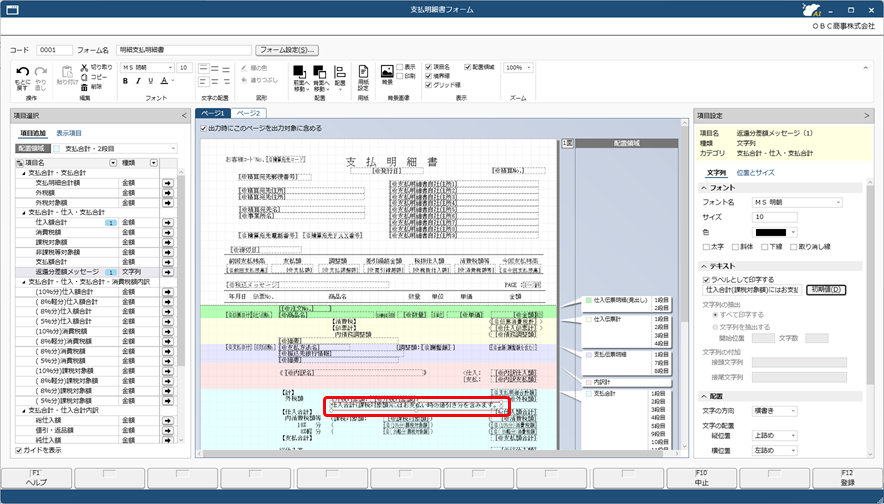This screenshot has height=504, width=884.
Task: Click top-left text alignment icon
Action: point(204,69)
